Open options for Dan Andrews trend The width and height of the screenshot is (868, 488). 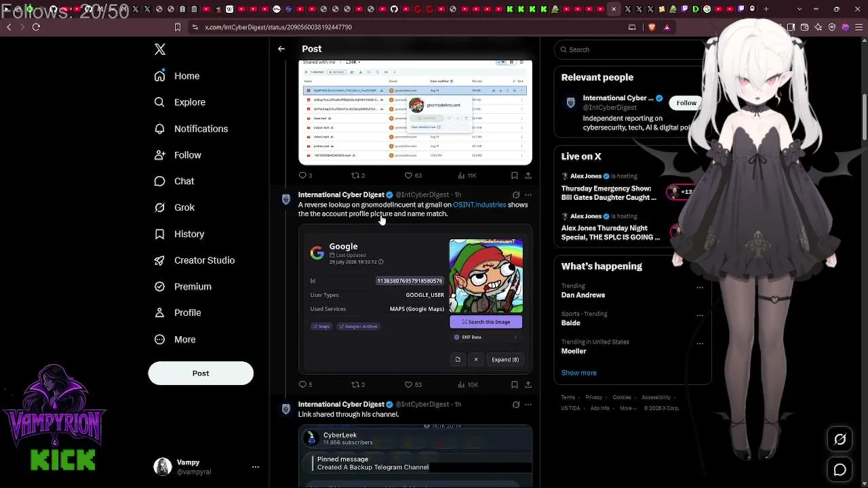[x=700, y=287]
